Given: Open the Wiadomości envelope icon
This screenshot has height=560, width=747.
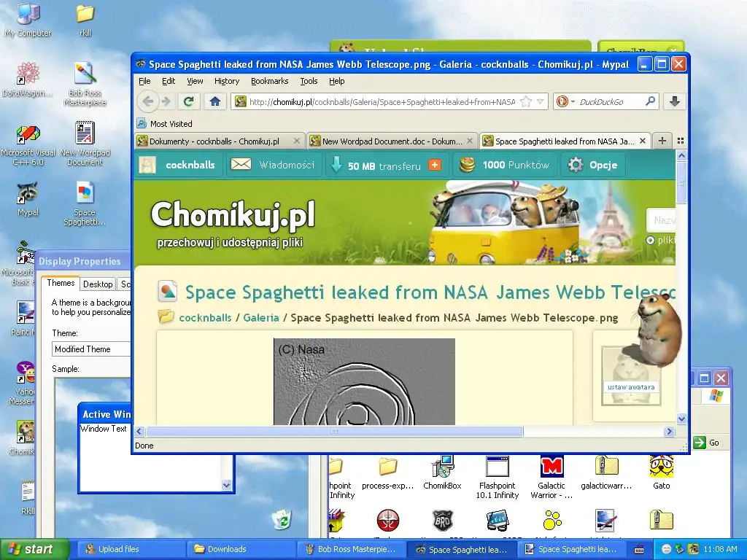Looking at the screenshot, I should pos(241,165).
